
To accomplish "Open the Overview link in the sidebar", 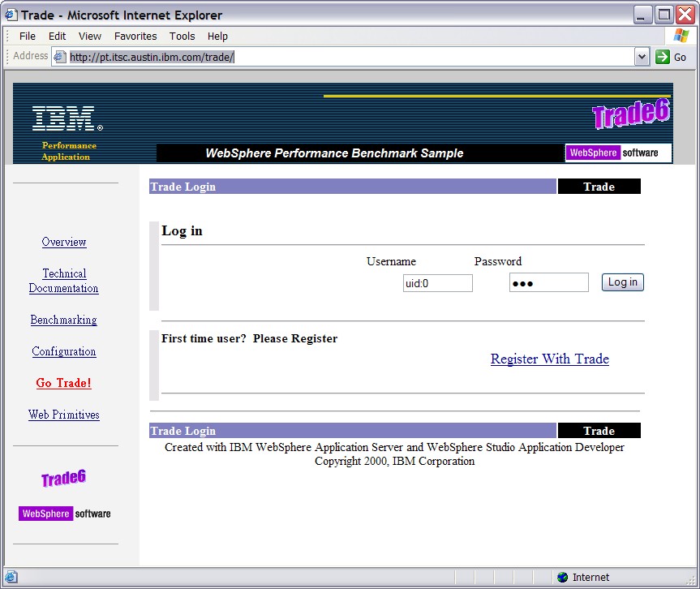I will [x=64, y=242].
